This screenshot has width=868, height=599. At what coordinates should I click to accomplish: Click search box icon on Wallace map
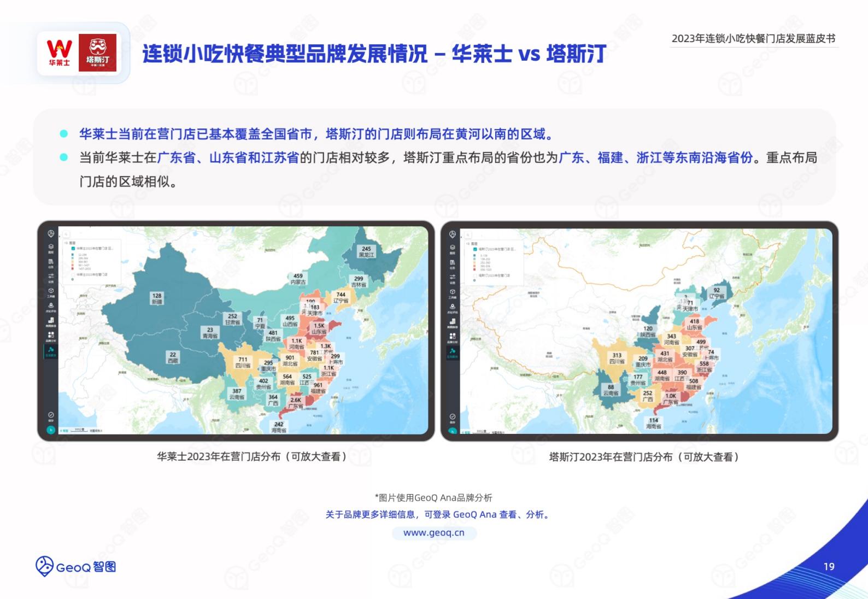click(67, 234)
